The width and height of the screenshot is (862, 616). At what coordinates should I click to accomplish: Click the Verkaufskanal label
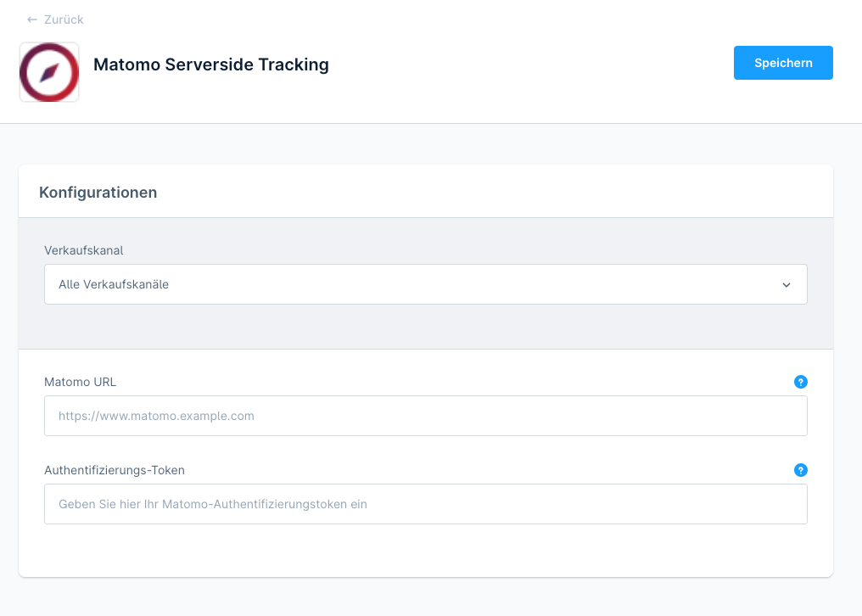(x=83, y=250)
